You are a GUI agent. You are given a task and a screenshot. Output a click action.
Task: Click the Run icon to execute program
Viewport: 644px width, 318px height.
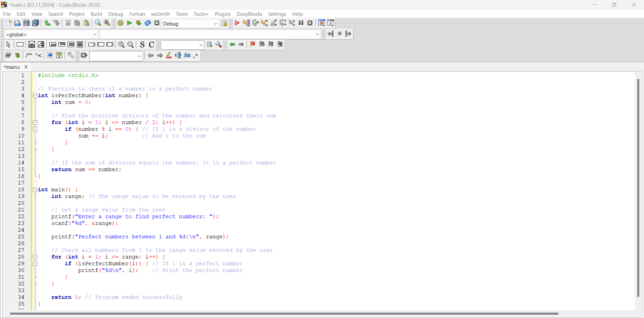129,23
